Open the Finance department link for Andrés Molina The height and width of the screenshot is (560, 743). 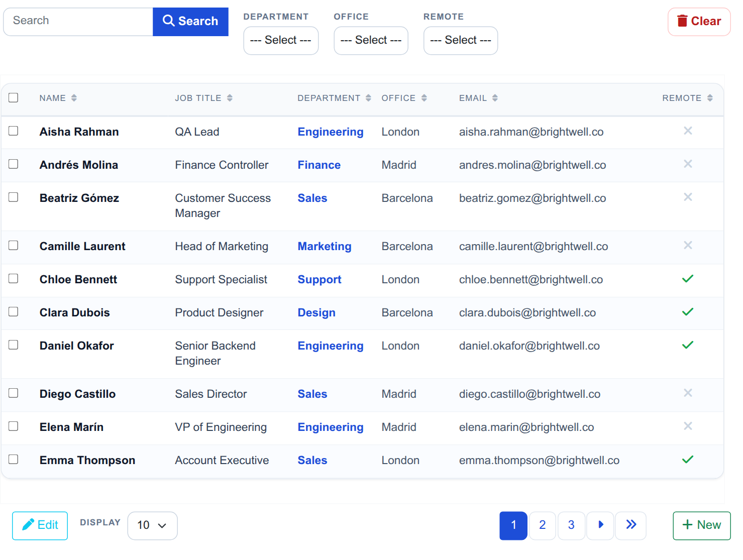(x=319, y=165)
